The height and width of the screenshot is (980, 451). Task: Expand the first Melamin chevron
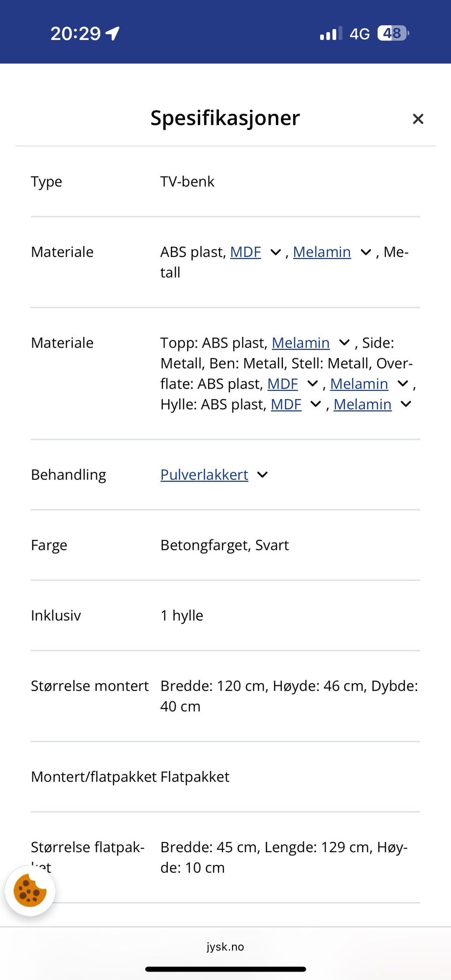365,252
